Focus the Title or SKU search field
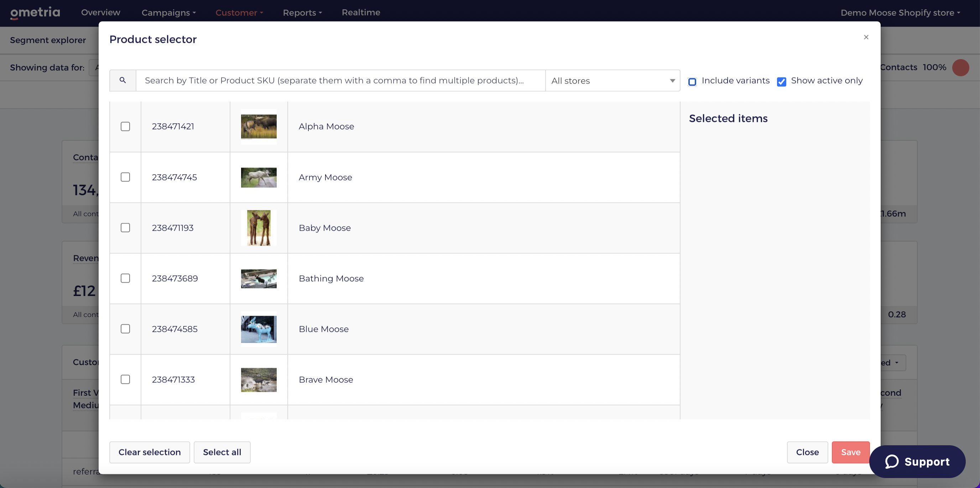Image resolution: width=980 pixels, height=488 pixels. coord(340,81)
